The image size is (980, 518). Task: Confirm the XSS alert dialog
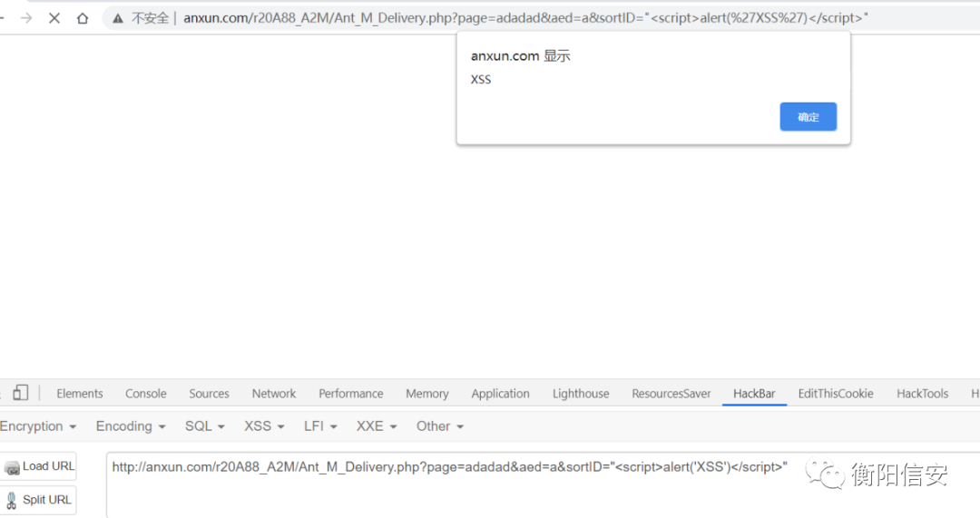(x=808, y=117)
